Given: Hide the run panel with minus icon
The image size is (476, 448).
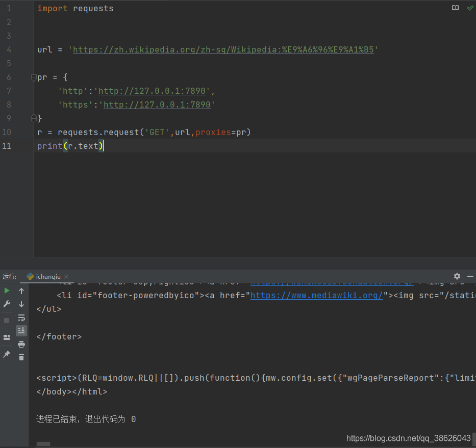Looking at the screenshot, I should [x=470, y=276].
